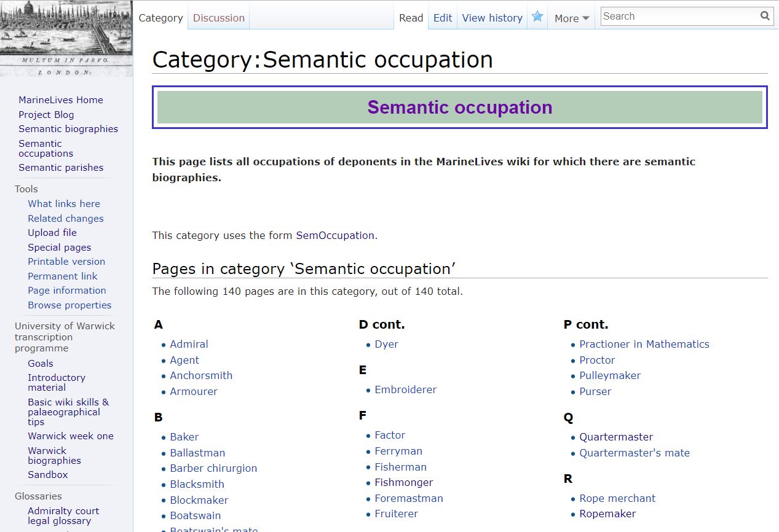Image resolution: width=779 pixels, height=532 pixels.
Task: Click the watchlist star icon
Action: [537, 17]
